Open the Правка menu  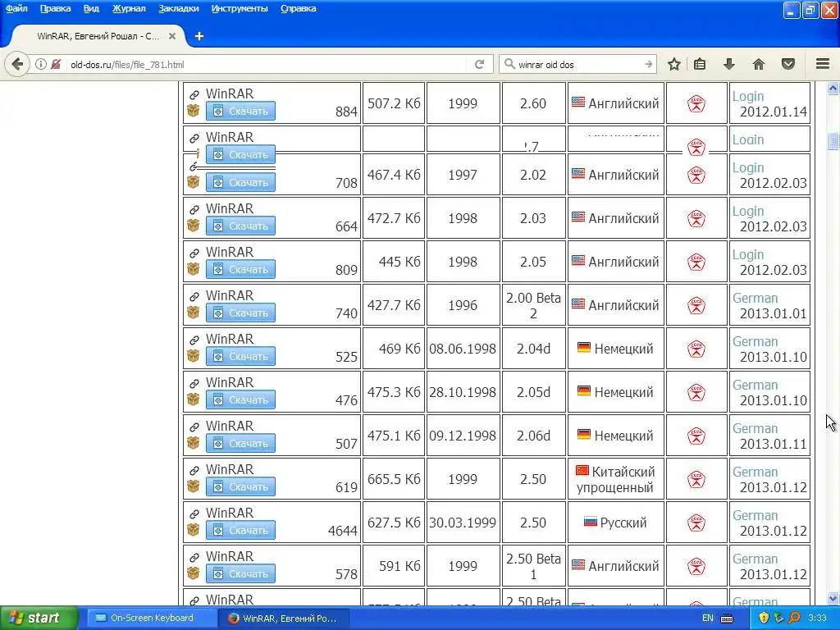(x=55, y=8)
